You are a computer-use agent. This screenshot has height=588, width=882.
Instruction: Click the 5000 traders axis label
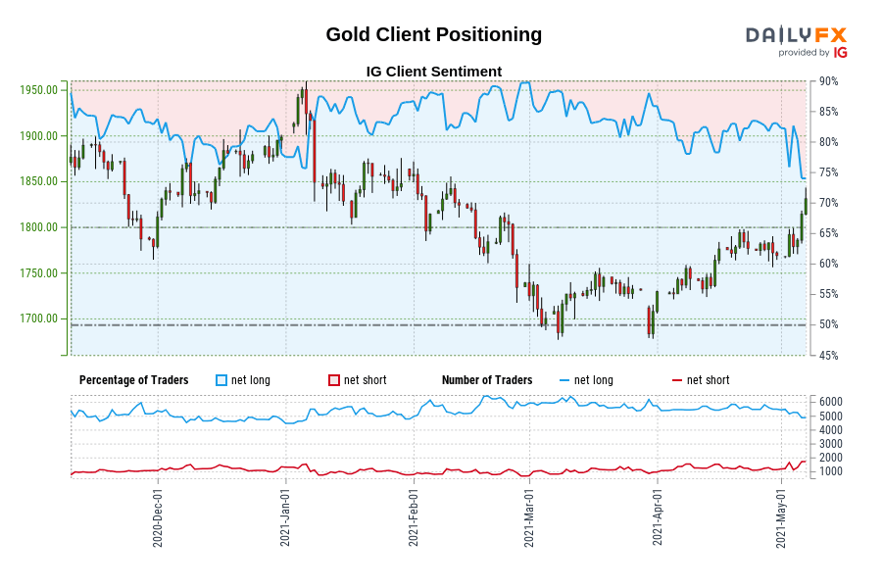tap(831, 416)
